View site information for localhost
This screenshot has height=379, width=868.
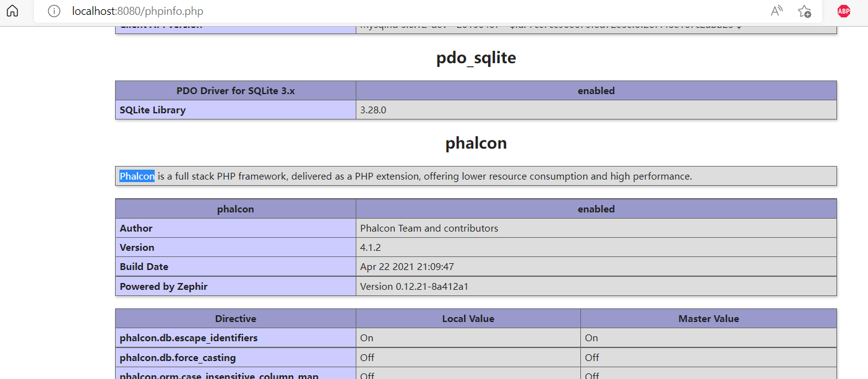(54, 11)
